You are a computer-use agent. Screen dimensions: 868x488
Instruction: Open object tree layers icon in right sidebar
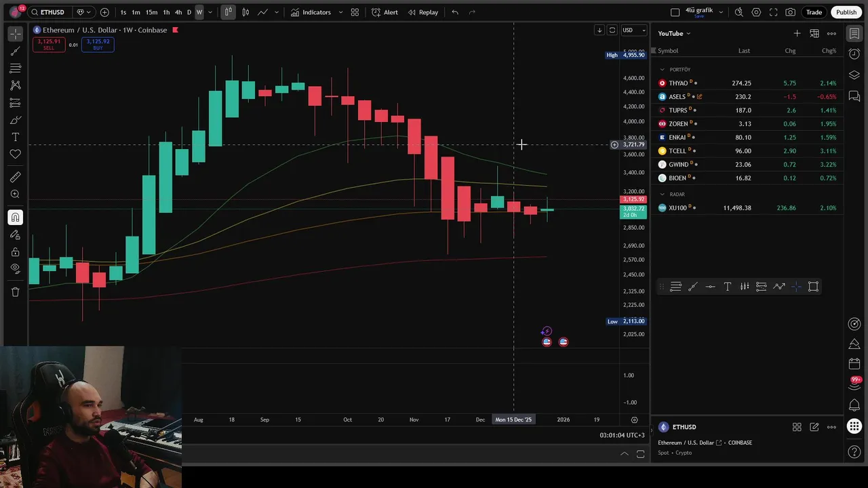click(854, 75)
